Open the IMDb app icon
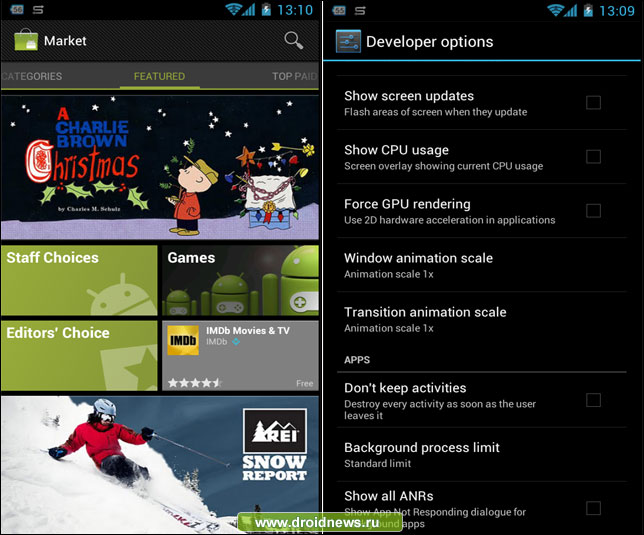 pyautogui.click(x=183, y=340)
